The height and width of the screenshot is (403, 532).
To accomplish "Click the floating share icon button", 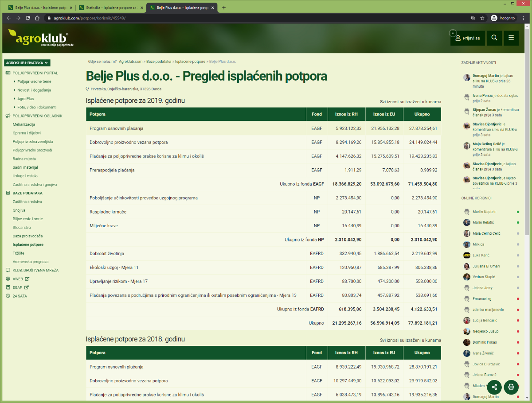I will click(494, 387).
